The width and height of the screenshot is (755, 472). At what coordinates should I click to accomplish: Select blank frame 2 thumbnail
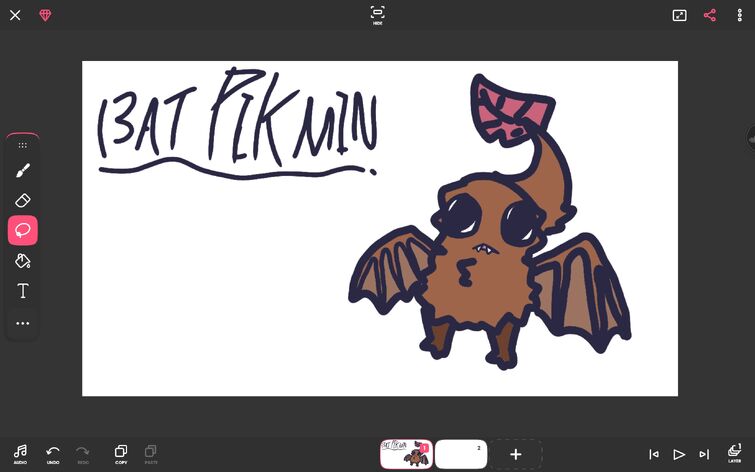coord(461,454)
